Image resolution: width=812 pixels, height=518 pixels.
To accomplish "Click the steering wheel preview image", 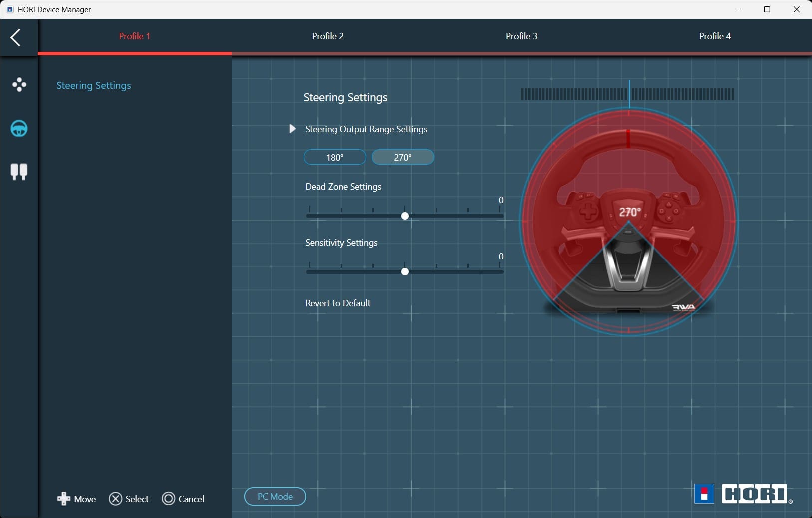I will click(x=628, y=222).
